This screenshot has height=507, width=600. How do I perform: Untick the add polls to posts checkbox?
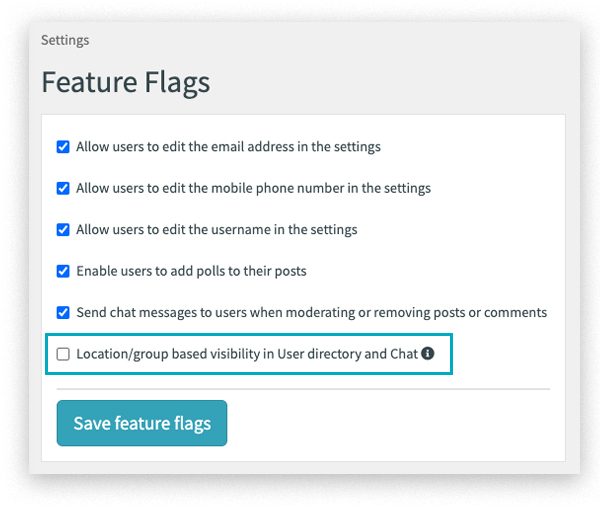[x=63, y=271]
